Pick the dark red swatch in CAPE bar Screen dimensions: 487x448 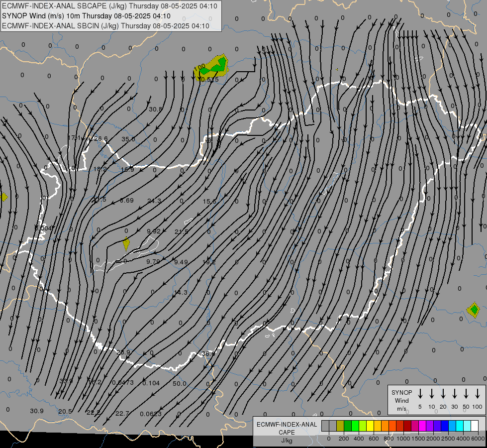click(x=408, y=426)
